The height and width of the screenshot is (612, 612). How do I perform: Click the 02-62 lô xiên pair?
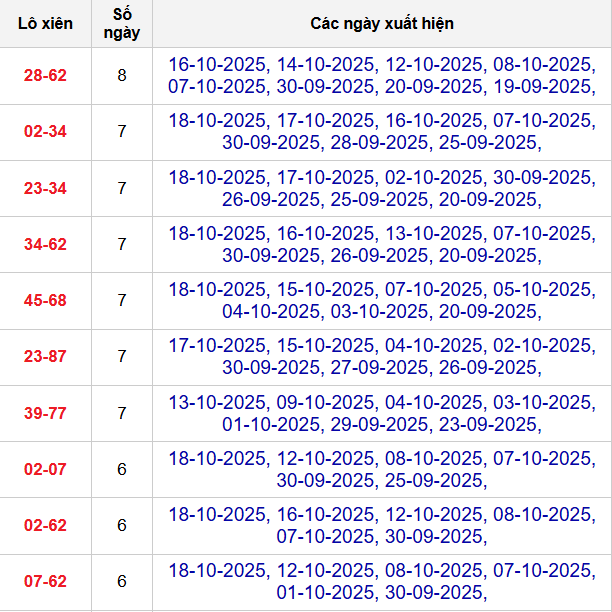tap(45, 525)
